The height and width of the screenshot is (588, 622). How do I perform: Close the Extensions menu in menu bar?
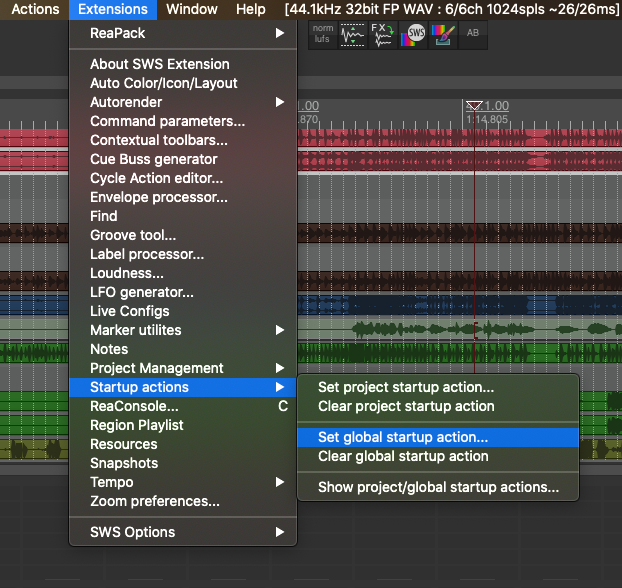pos(113,9)
